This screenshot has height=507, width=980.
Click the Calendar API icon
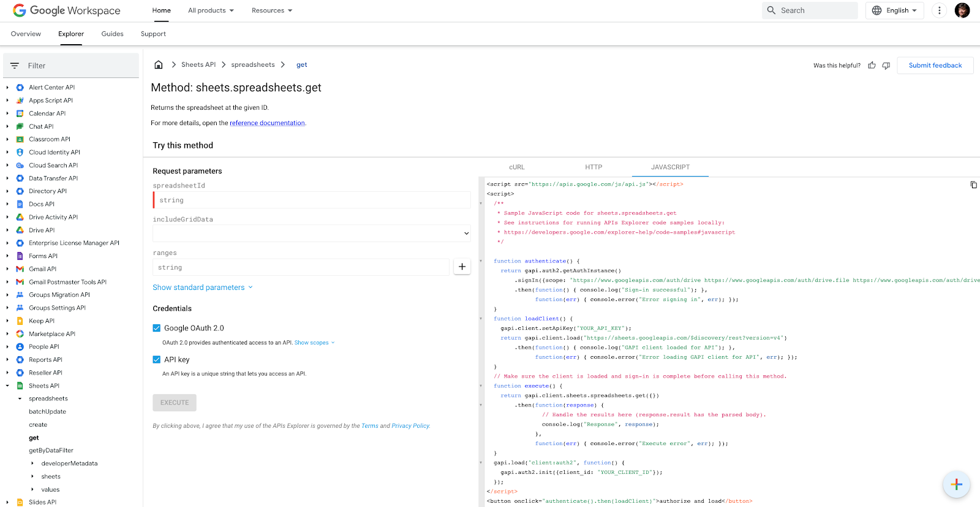[20, 113]
